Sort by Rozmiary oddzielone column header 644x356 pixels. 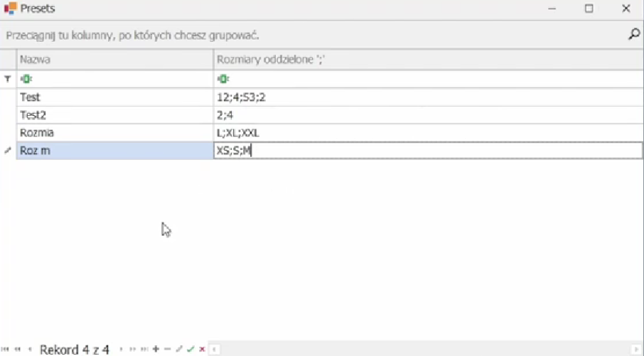(x=426, y=60)
